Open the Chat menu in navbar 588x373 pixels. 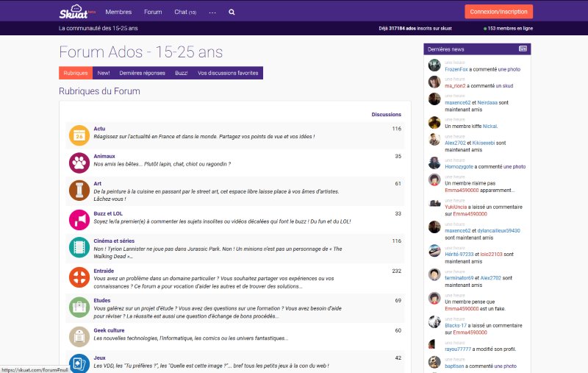tap(184, 13)
